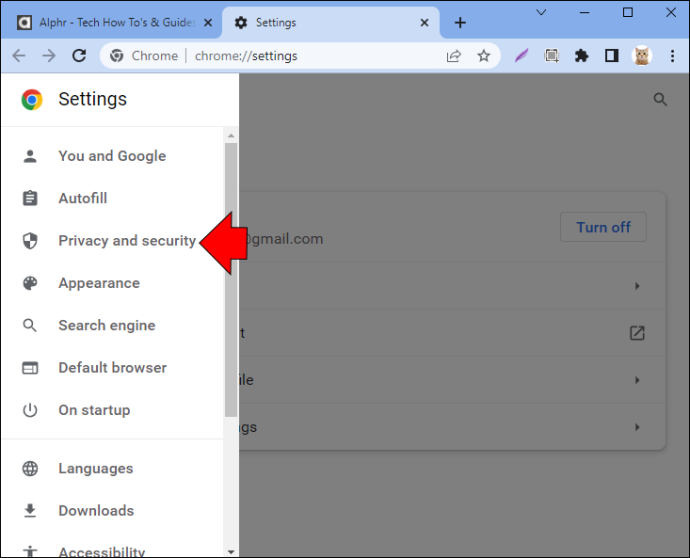Click the purple feather extension icon
Image resolution: width=690 pixels, height=558 pixels.
[521, 56]
